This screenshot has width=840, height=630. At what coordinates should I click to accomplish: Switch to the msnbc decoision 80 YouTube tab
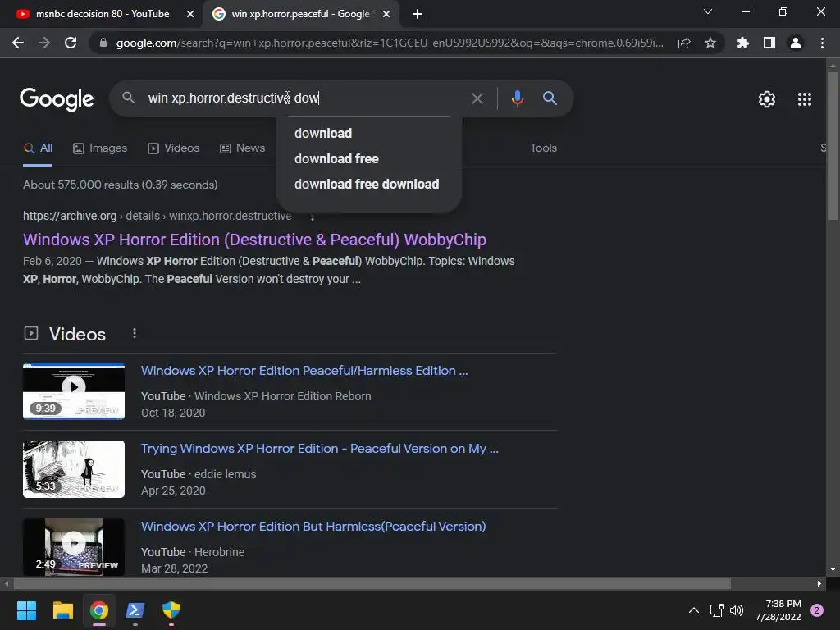click(103, 14)
